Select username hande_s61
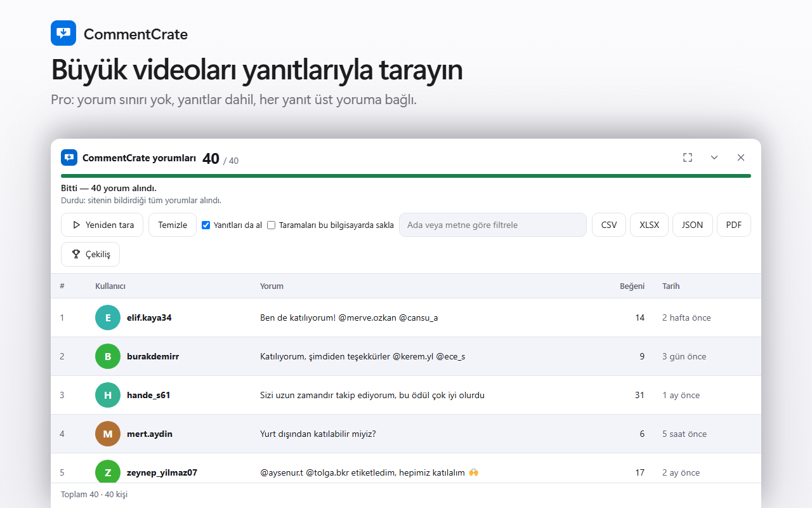 (148, 395)
